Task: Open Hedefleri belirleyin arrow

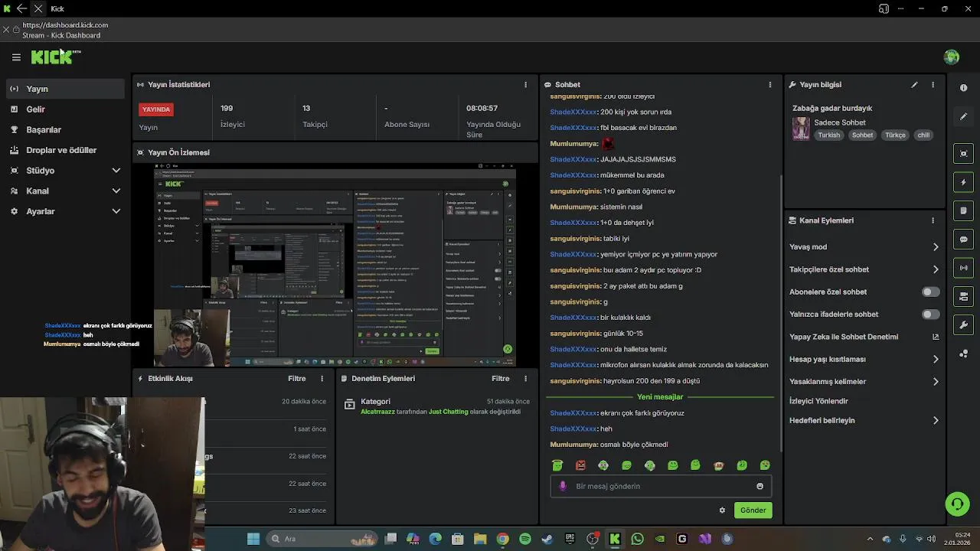Action: (936, 420)
